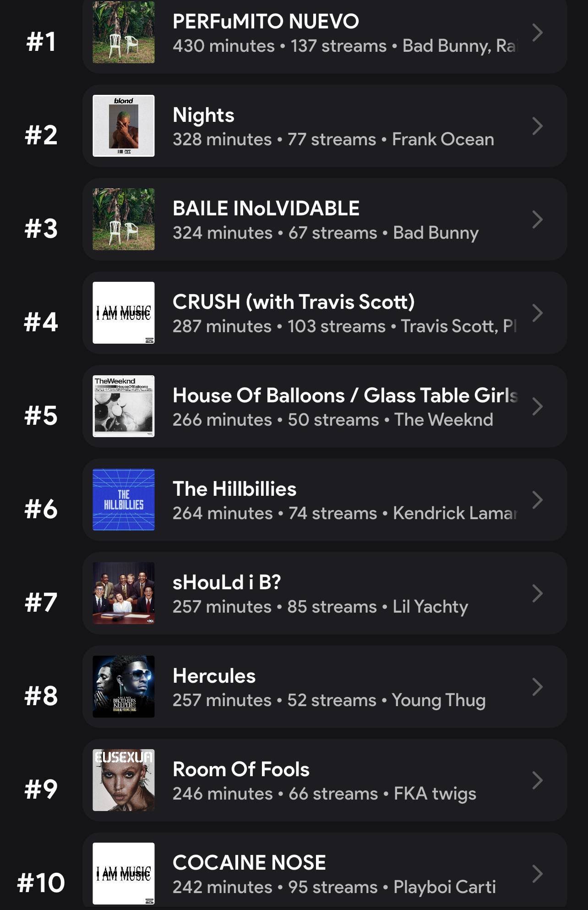Open the COCAINE NOSE track entry
The height and width of the screenshot is (910, 588).
(325, 873)
